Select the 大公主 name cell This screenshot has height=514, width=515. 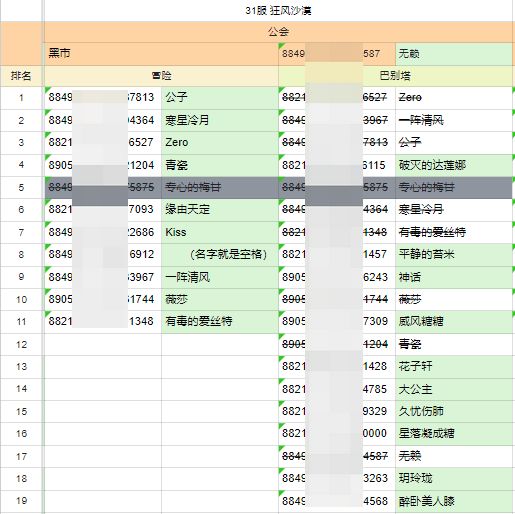coord(454,389)
